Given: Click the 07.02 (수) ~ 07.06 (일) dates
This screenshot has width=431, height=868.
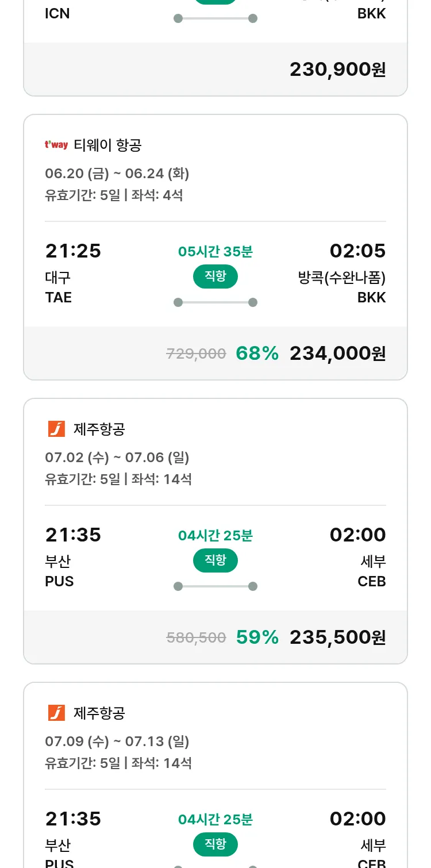Looking at the screenshot, I should point(117,458).
